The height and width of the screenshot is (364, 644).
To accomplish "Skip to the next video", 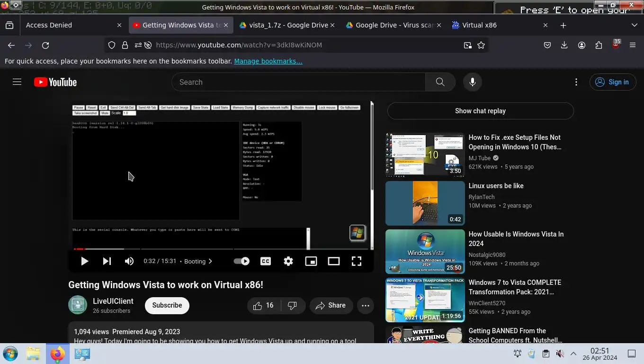I will click(107, 261).
